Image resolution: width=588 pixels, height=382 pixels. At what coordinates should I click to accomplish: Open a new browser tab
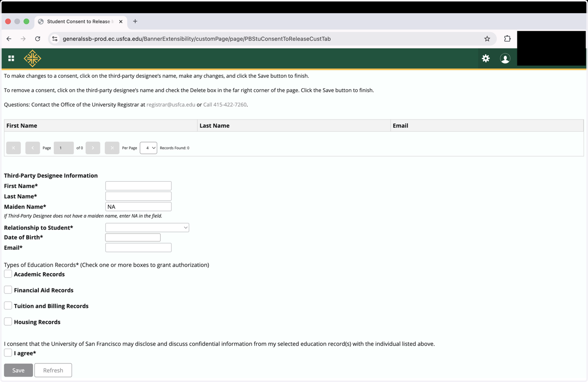click(x=135, y=21)
